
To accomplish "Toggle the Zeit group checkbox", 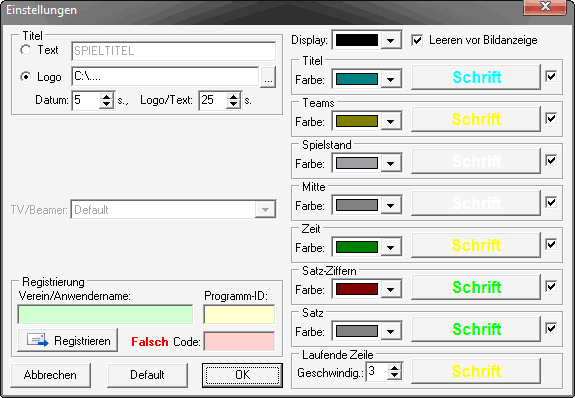I will click(x=551, y=244).
